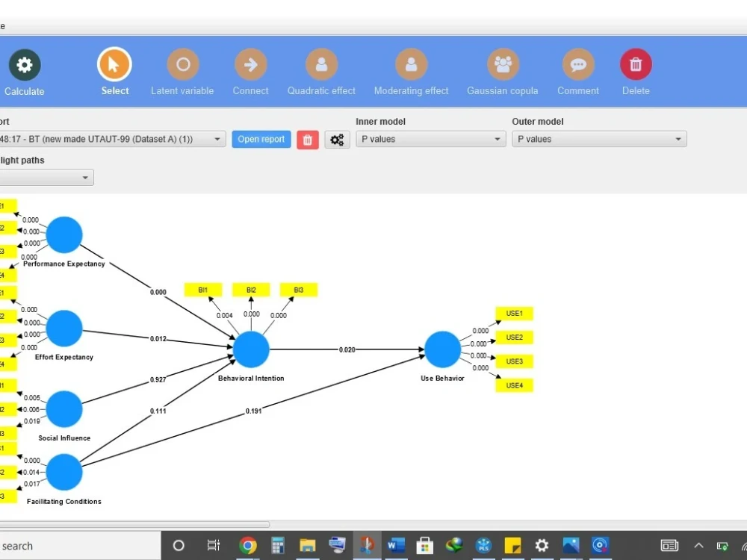Select the Use Behavior construct

[x=442, y=349]
